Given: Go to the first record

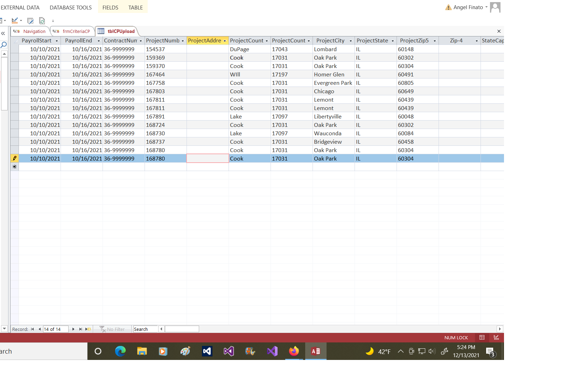Looking at the screenshot, I should pyautogui.click(x=33, y=329).
